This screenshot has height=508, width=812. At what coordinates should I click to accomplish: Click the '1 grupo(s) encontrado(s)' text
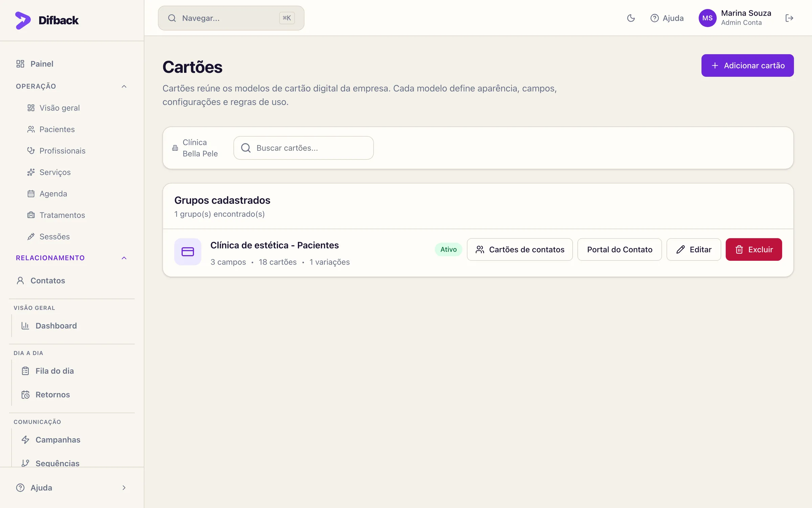coord(219,214)
